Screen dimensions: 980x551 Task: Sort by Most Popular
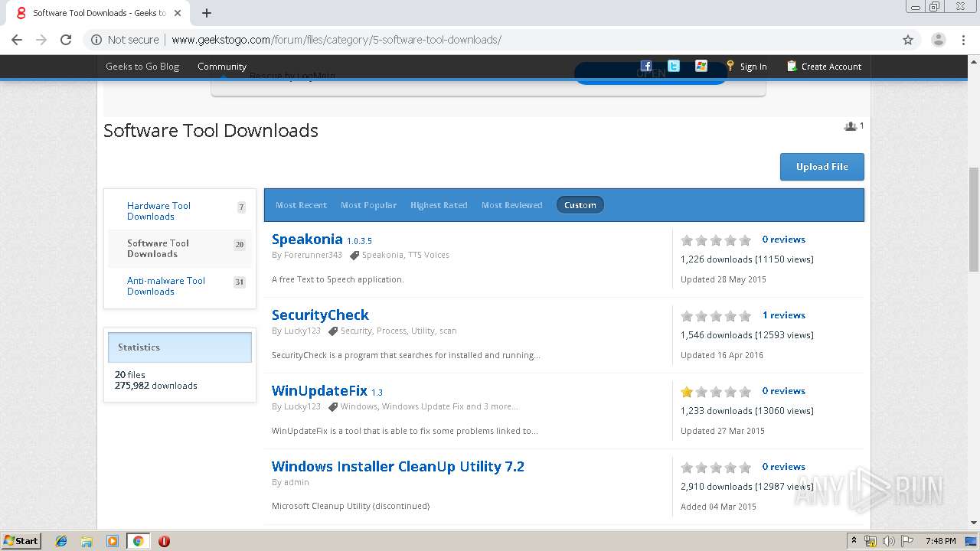coord(368,205)
